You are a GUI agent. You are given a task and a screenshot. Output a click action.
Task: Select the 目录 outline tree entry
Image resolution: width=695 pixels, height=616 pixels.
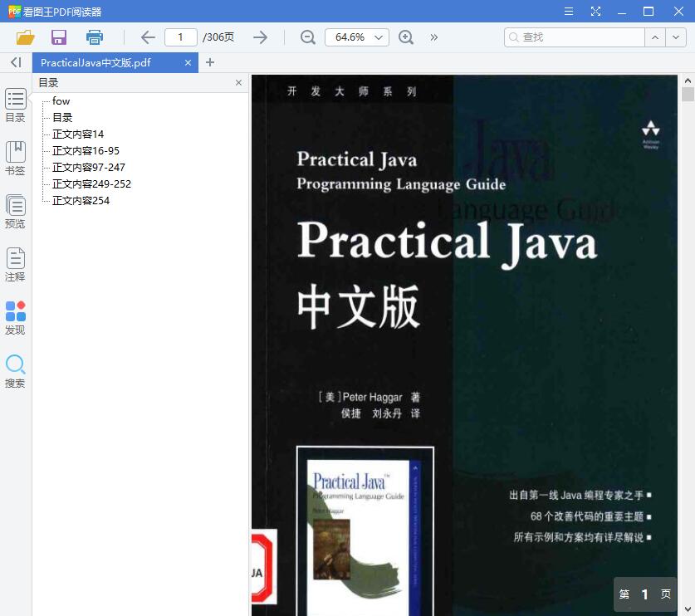pos(62,117)
